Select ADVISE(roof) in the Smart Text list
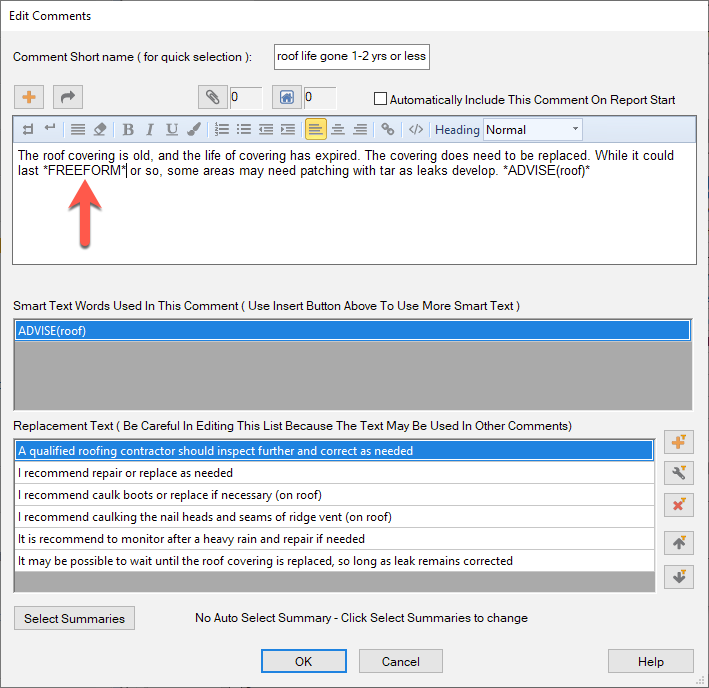The height and width of the screenshot is (688, 709). (x=352, y=331)
